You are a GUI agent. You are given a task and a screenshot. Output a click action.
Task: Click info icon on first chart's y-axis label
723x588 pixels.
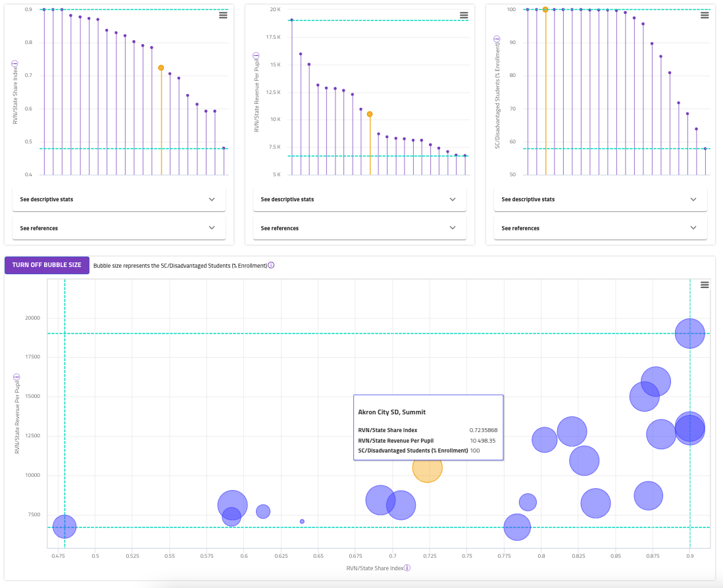(x=14, y=64)
